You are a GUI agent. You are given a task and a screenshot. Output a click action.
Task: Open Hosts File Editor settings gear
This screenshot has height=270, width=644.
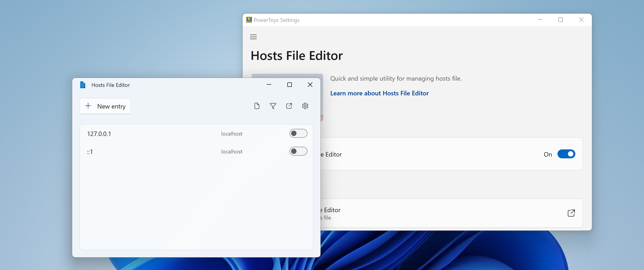(x=305, y=106)
